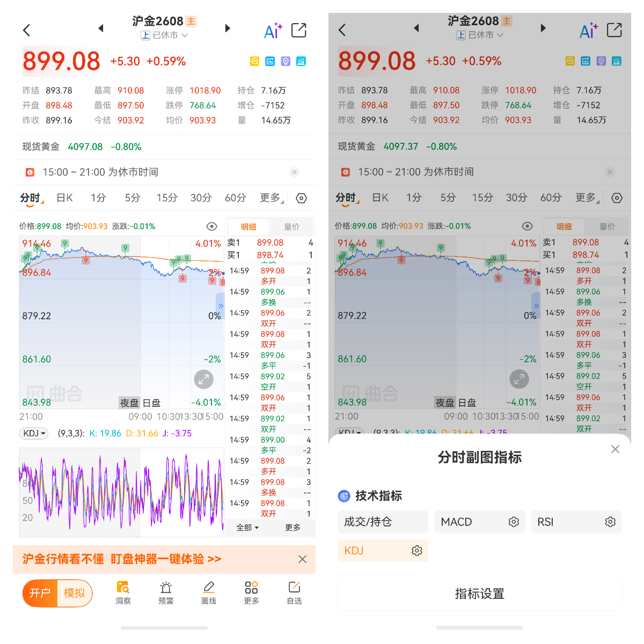
Task: Open RSI settings gear in indicator sheet
Action: [x=610, y=522]
